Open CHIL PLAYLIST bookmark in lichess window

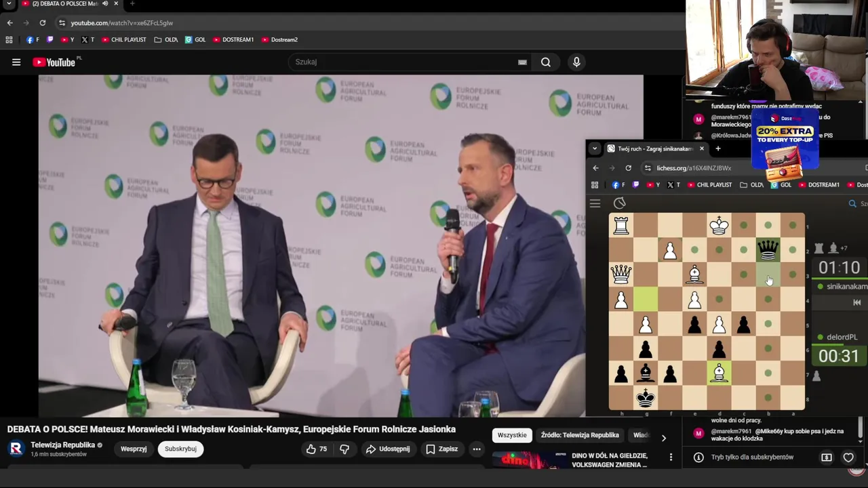(710, 185)
